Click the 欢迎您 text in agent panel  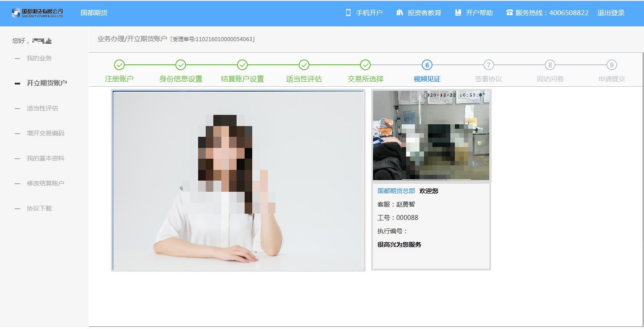[429, 191]
